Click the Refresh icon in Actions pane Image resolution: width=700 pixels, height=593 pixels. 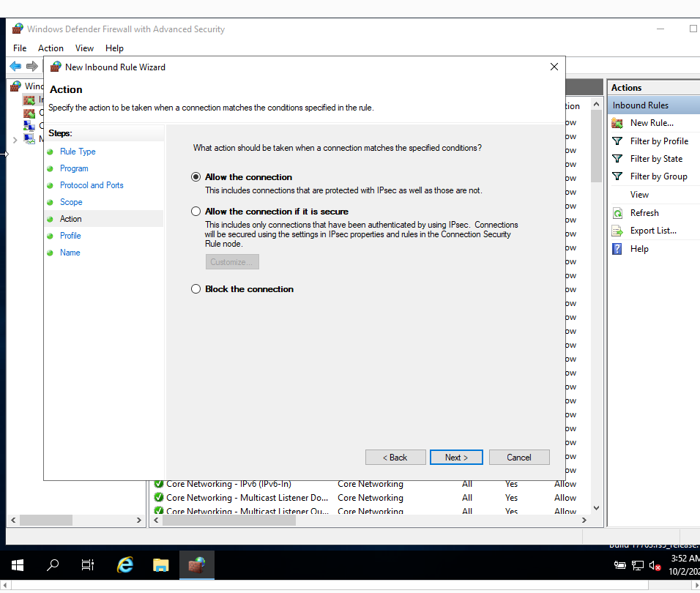pyautogui.click(x=617, y=213)
